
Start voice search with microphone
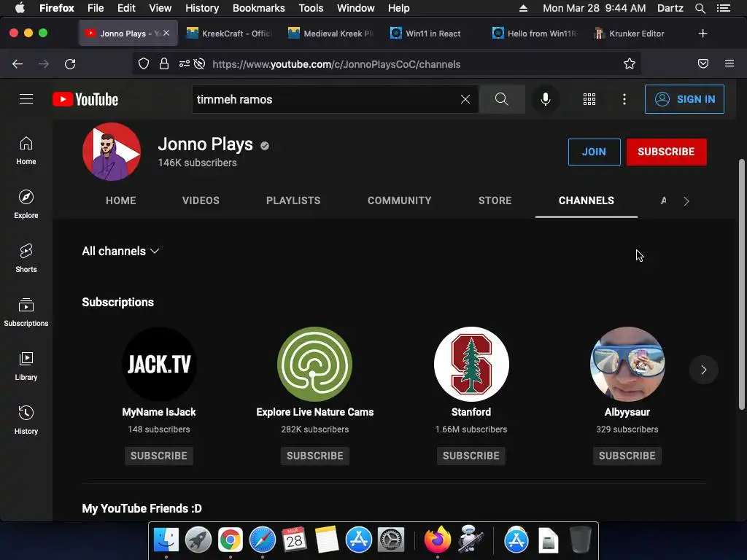click(546, 99)
